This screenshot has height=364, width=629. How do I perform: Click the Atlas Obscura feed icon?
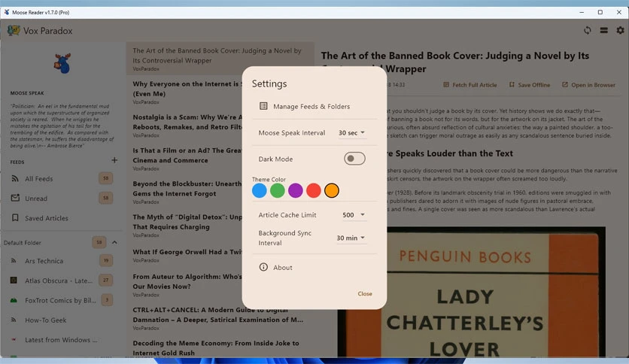(x=14, y=281)
